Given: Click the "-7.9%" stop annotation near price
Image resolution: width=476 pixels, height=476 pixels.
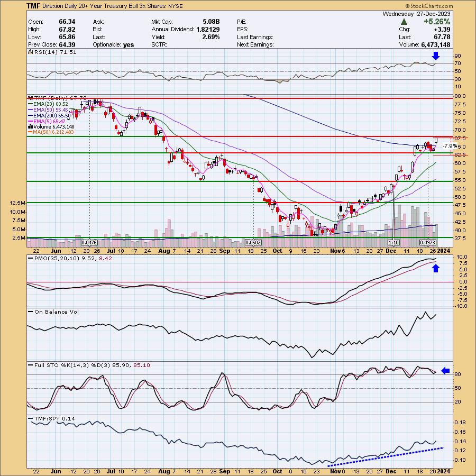Looking at the screenshot, I should point(450,146).
